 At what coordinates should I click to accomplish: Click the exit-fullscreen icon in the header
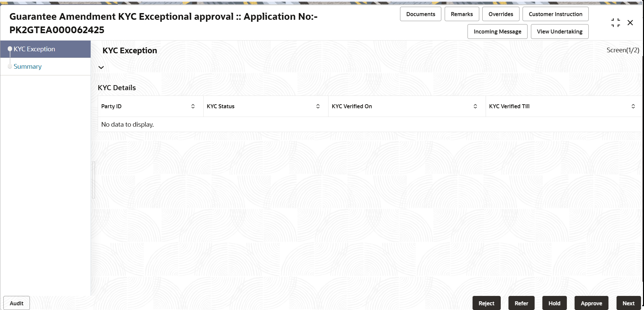coord(615,22)
